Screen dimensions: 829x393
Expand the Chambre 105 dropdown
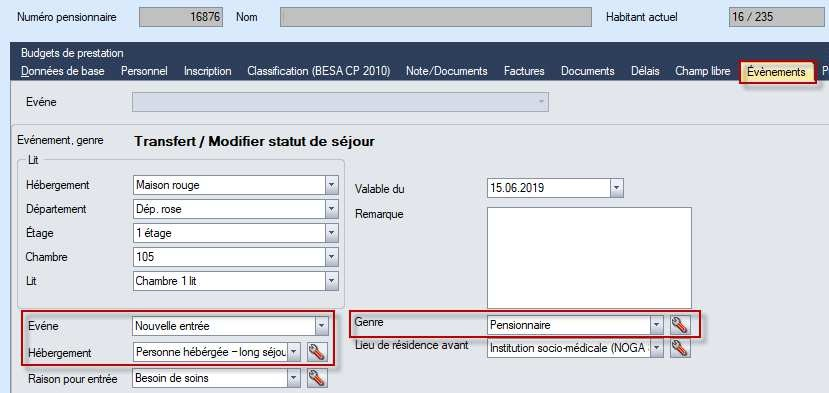[x=331, y=257]
